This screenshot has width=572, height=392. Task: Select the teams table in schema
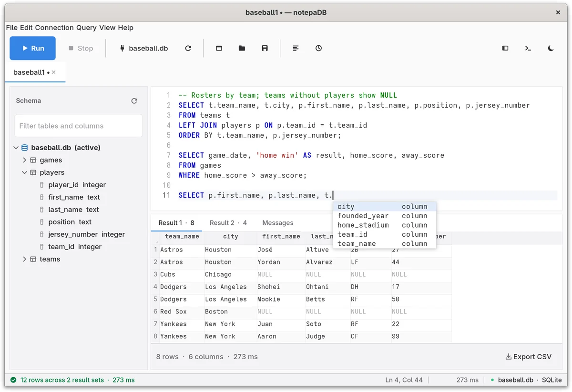[50, 259]
